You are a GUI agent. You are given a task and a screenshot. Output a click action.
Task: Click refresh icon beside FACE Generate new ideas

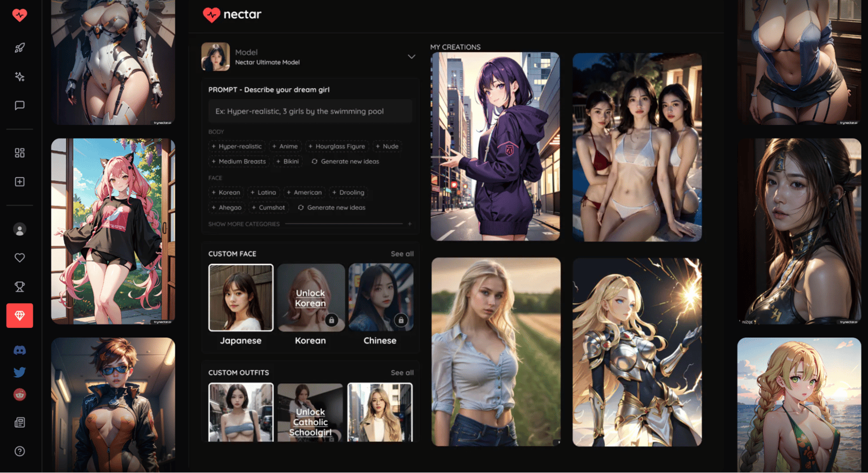point(301,207)
